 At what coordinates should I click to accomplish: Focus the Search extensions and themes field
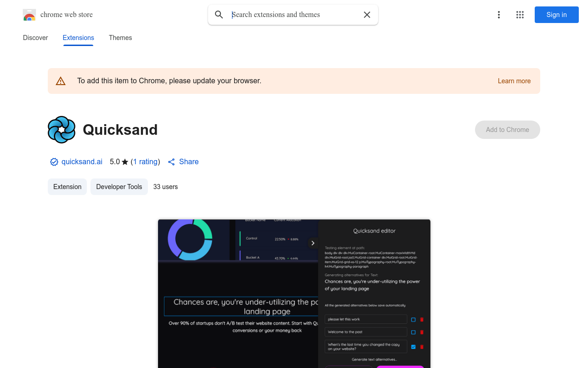tap(294, 15)
